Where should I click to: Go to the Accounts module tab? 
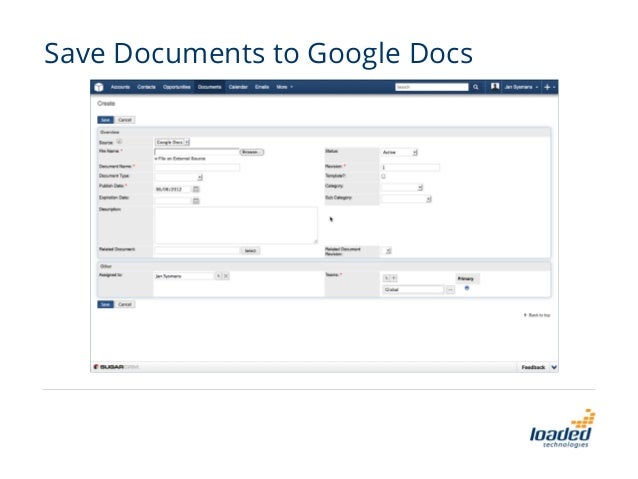click(x=120, y=87)
